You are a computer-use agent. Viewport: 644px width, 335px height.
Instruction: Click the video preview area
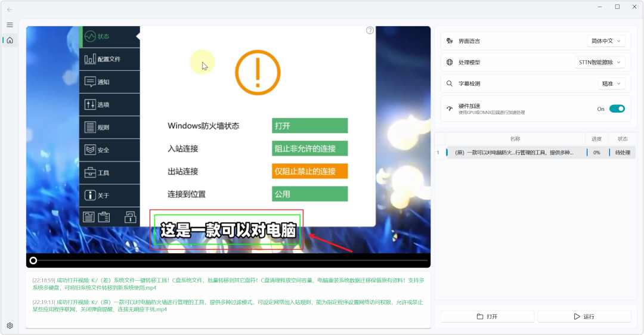[228, 139]
